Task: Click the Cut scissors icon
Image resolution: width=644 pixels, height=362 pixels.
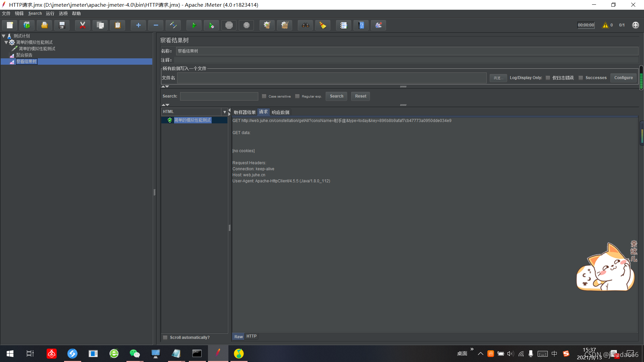Action: [83, 25]
